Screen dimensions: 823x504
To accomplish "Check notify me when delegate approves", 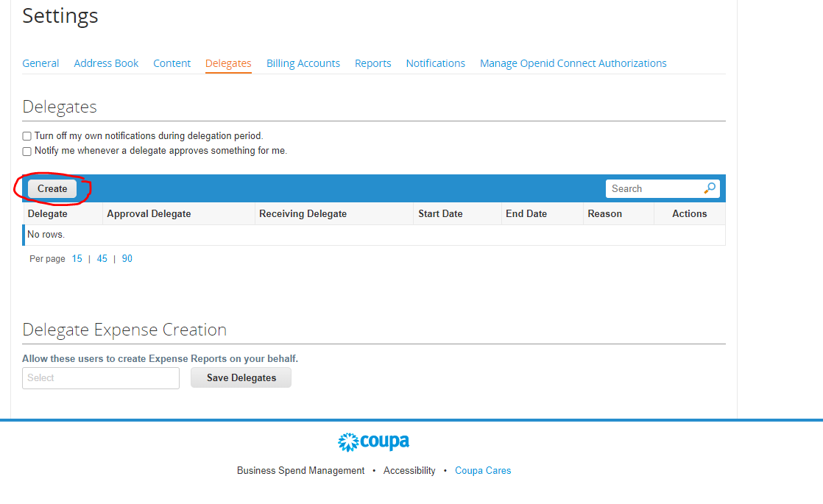I will 27,152.
